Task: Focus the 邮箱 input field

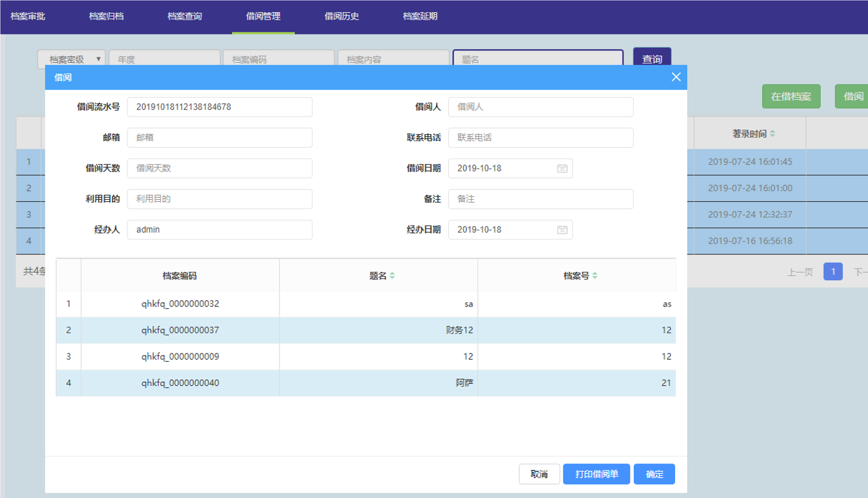Action: click(x=219, y=138)
